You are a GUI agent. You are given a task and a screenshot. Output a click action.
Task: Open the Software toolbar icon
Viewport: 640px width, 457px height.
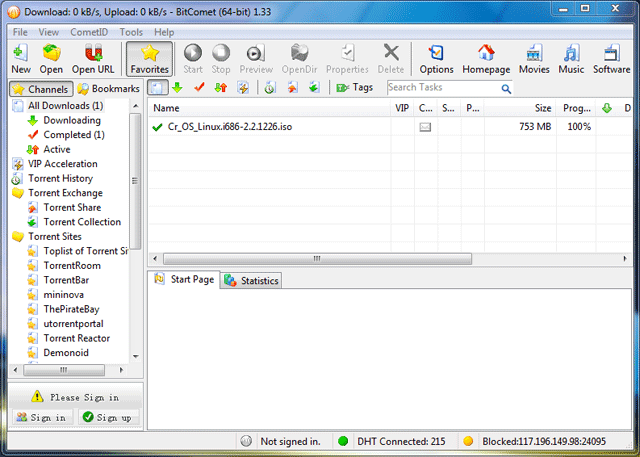611,53
